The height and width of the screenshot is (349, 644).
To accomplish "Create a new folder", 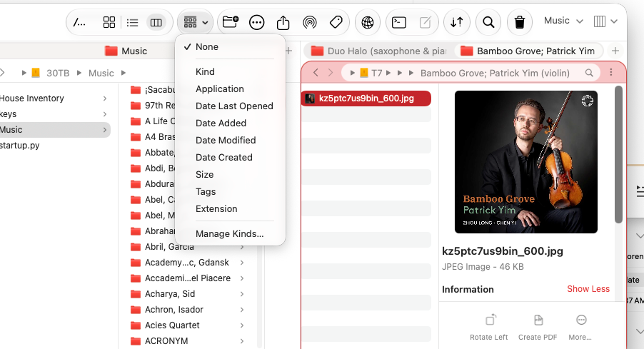I will (x=231, y=21).
